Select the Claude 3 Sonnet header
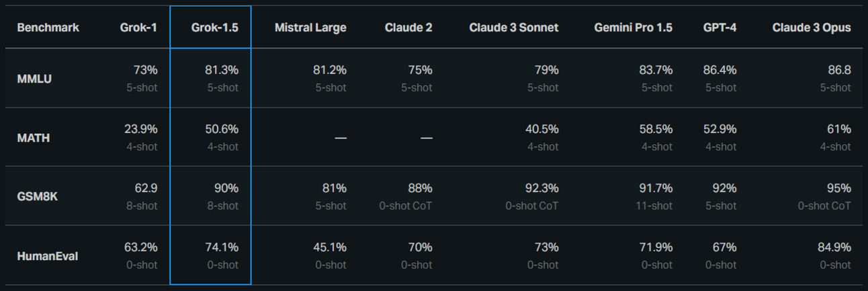The image size is (868, 291). coord(513,28)
